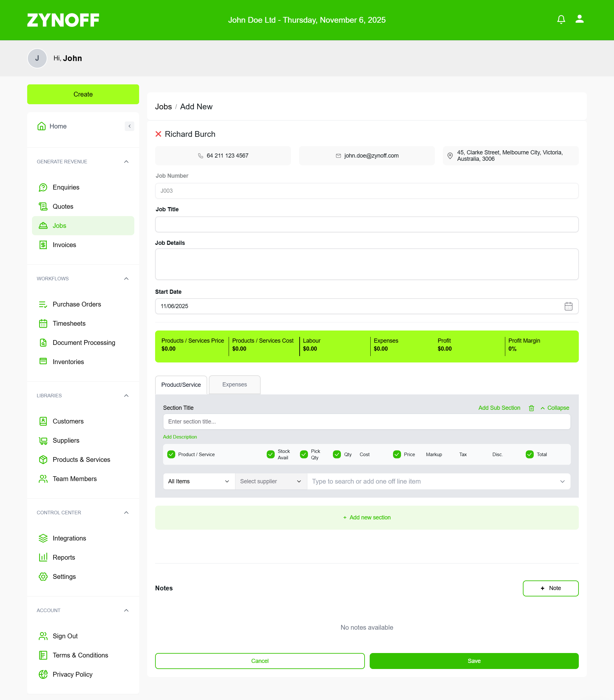Viewport: 614px width, 700px height.
Task: Delete section using the trash icon
Action: click(x=531, y=408)
